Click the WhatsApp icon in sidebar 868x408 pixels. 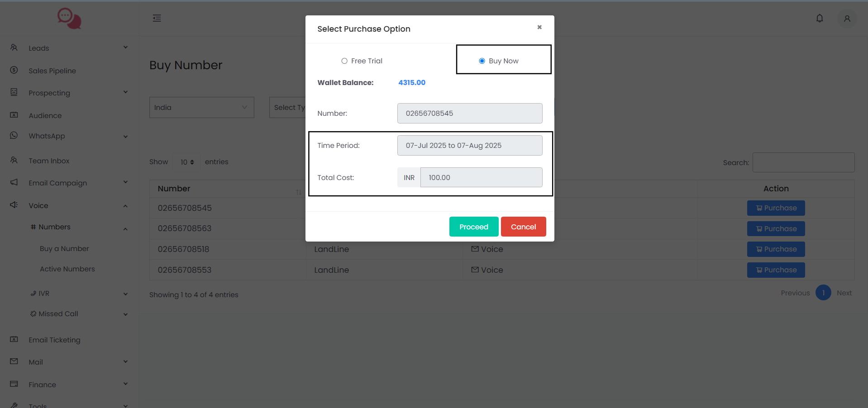[14, 136]
